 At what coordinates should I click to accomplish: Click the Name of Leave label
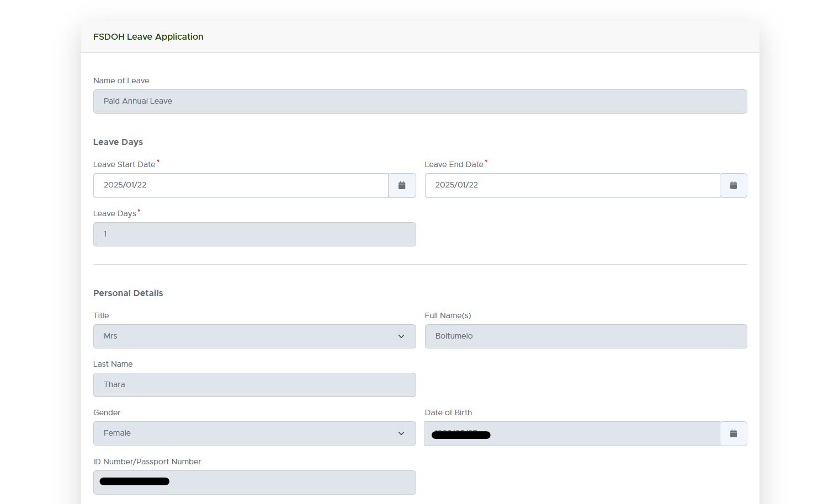pos(121,81)
